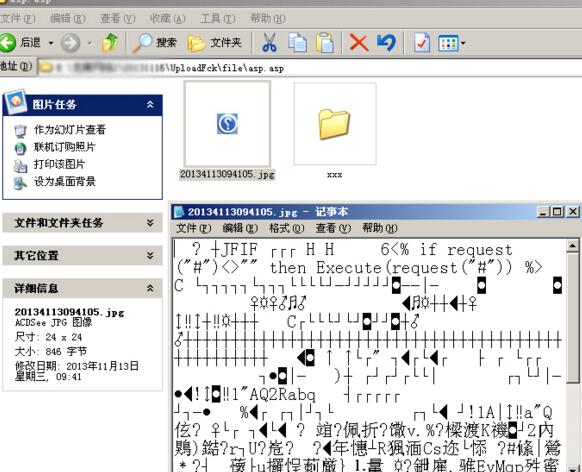Open Explorer 工具(T) menu

click(218, 18)
